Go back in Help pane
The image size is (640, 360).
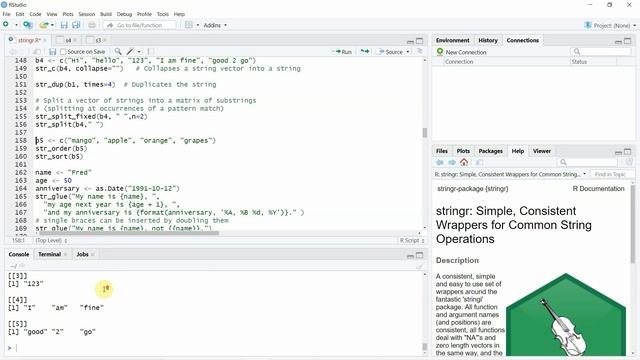pyautogui.click(x=440, y=162)
